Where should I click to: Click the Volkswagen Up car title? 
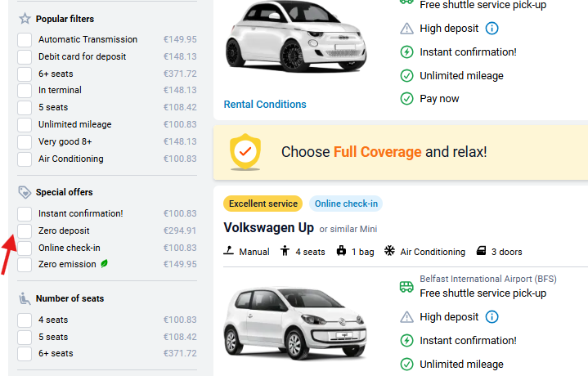pyautogui.click(x=269, y=227)
